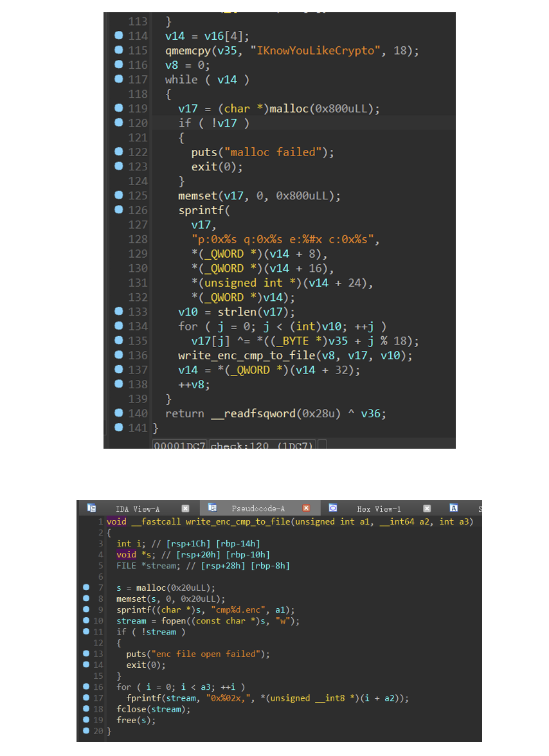The width and height of the screenshot is (549, 756).
Task: Click the blue 'A' tab icon after Hex View-1
Action: click(x=454, y=508)
